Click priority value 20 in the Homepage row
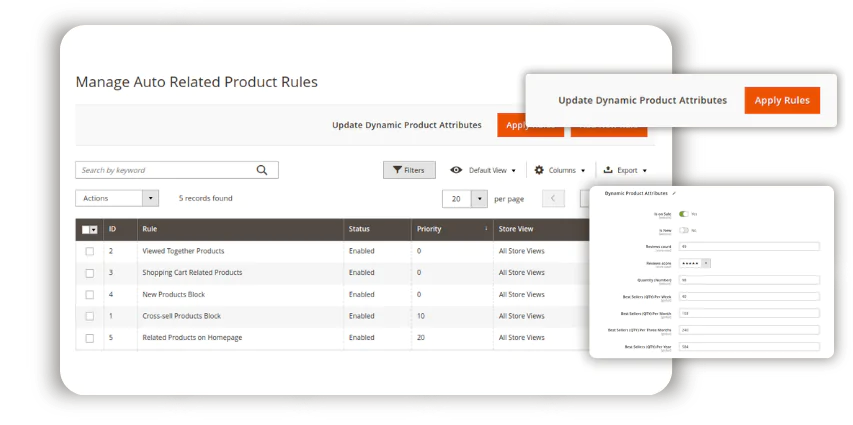 point(421,338)
